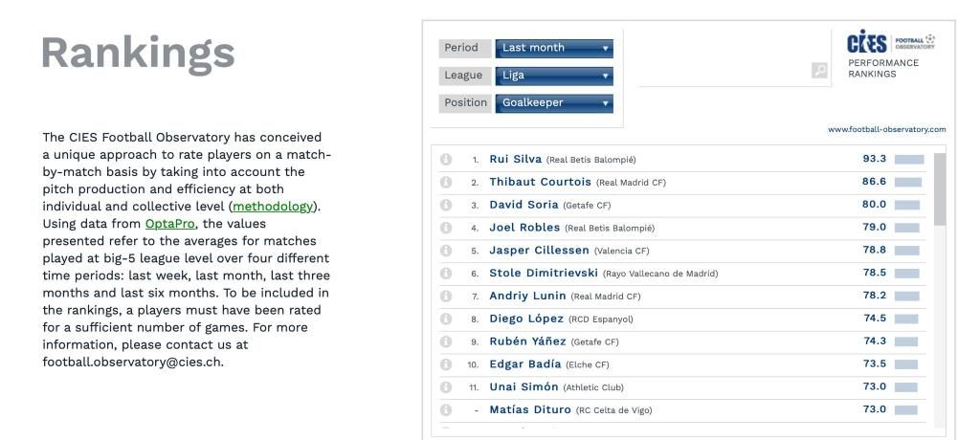Click info icon beside Edgar Badía
980x440 pixels.
(x=445, y=364)
